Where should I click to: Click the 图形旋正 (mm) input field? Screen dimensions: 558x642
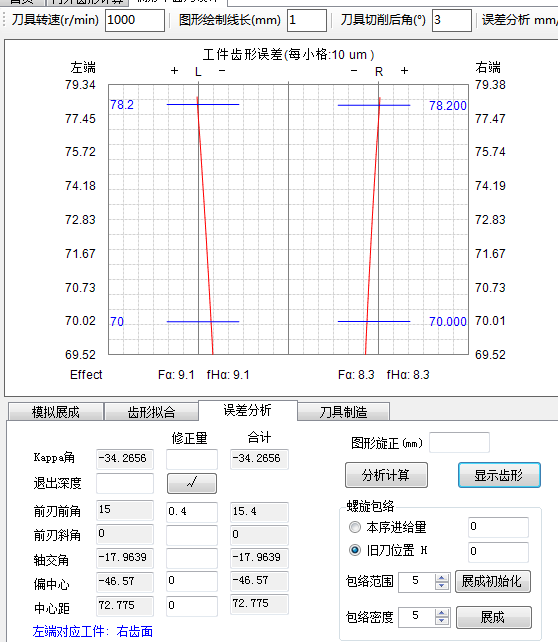click(x=459, y=443)
